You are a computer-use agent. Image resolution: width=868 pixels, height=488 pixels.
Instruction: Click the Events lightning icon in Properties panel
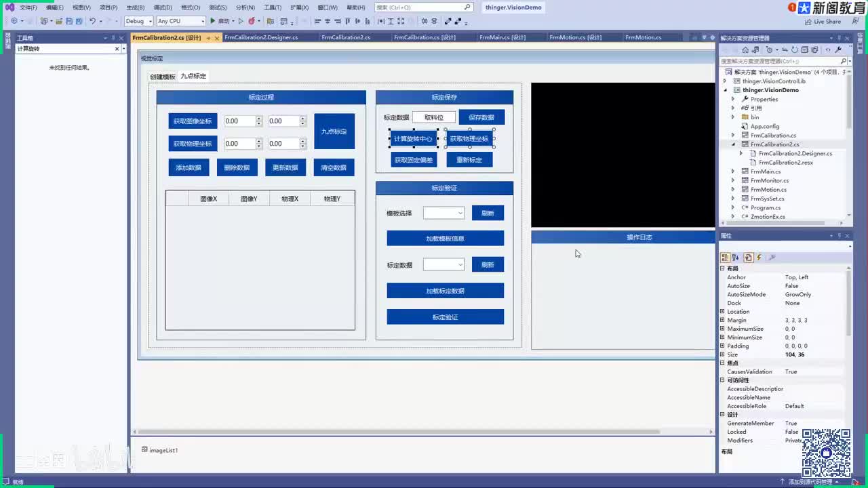(759, 258)
